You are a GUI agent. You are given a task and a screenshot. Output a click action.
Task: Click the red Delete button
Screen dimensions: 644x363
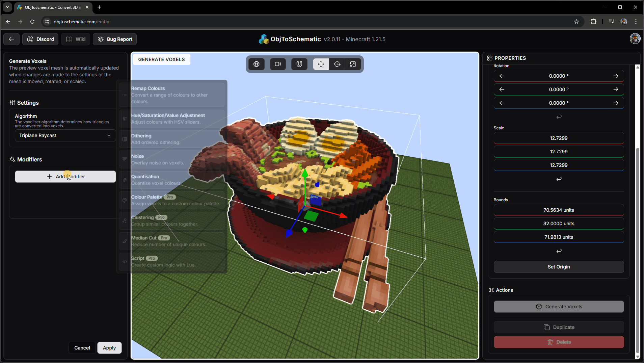click(x=559, y=342)
